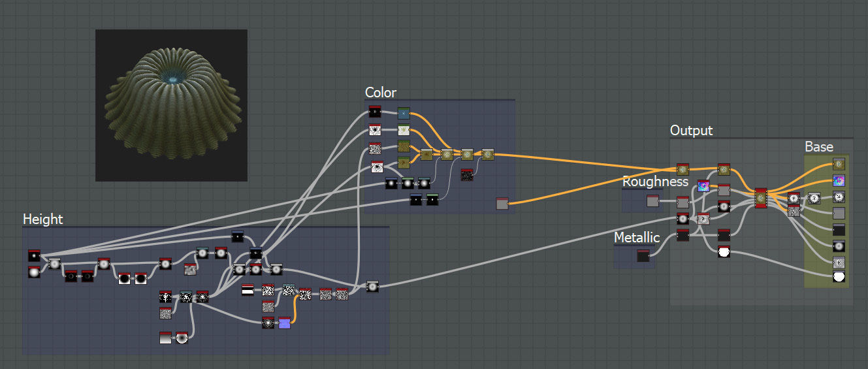The height and width of the screenshot is (369, 868).
Task: Select the Output frame title
Action: tap(692, 131)
